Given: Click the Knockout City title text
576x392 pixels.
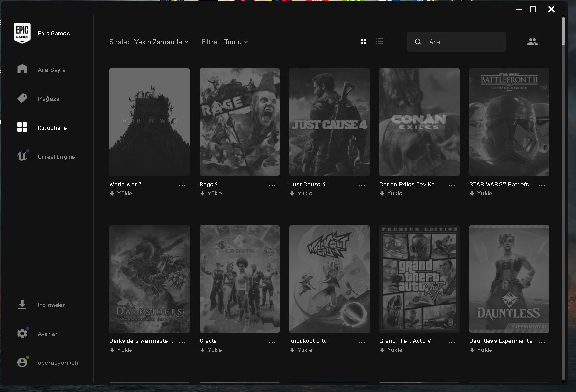Looking at the screenshot, I should coord(308,341).
